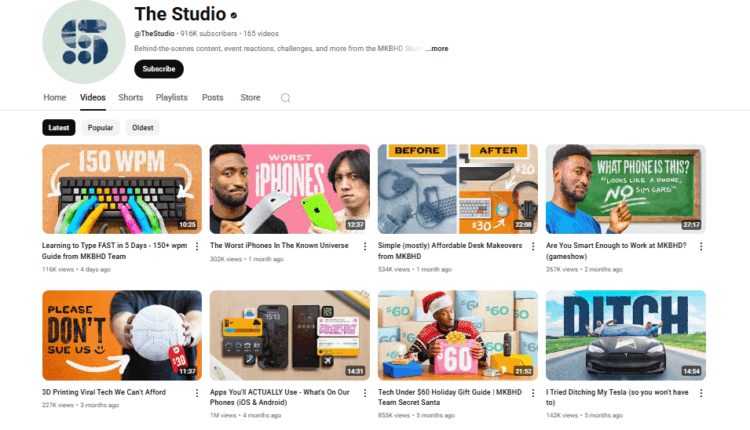Open options menu for Affordable Desk Makeovers video

tap(533, 246)
